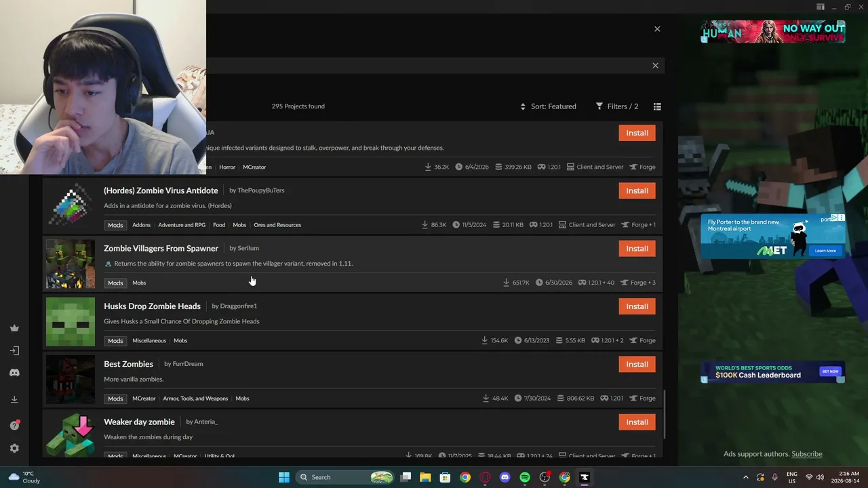
Task: View author Anteria_ profile
Action: pos(205,422)
